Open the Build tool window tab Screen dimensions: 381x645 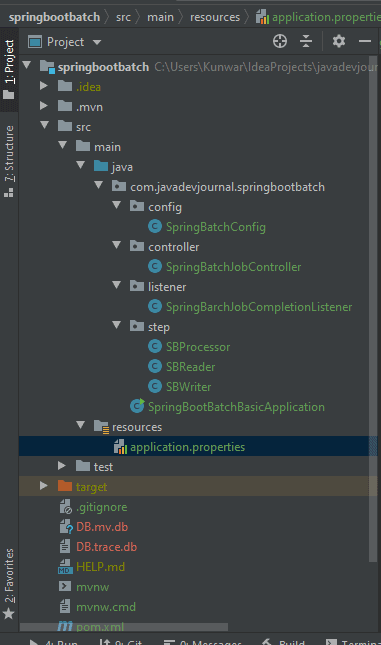click(x=284, y=641)
